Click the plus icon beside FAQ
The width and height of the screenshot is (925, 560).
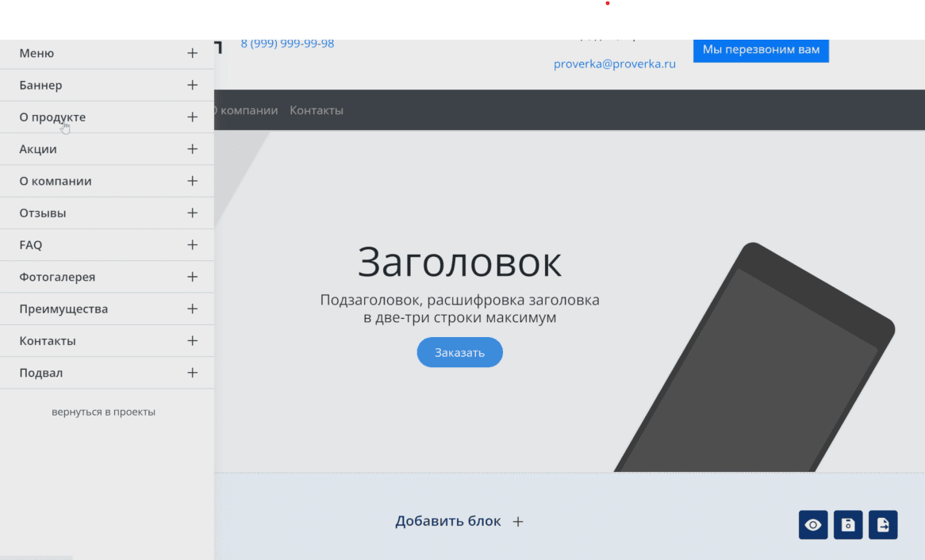[192, 245]
